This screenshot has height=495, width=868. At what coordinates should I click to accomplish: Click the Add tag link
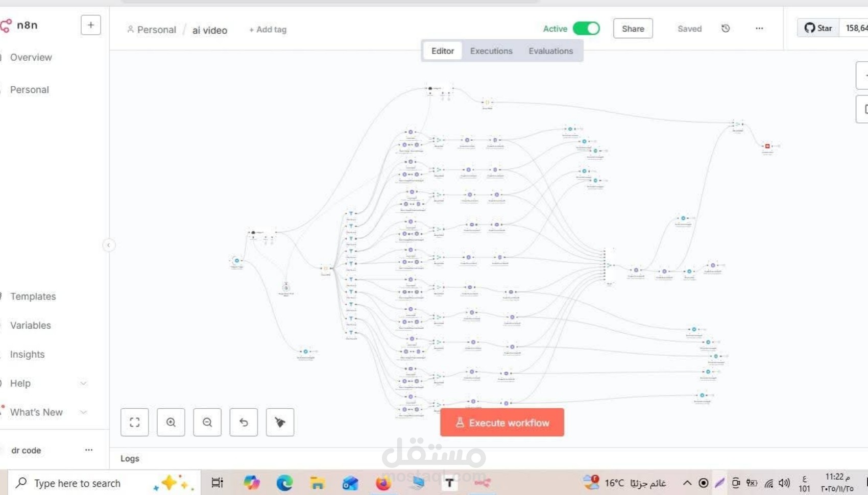tap(268, 30)
